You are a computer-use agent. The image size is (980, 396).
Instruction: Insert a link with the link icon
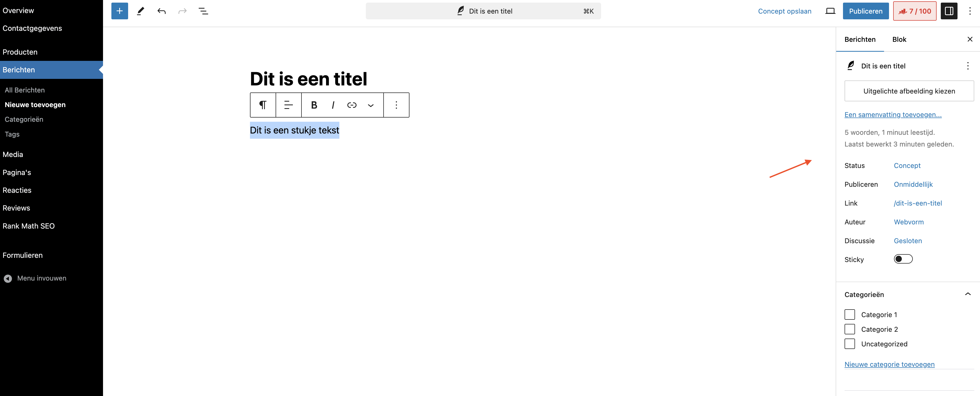tap(351, 105)
